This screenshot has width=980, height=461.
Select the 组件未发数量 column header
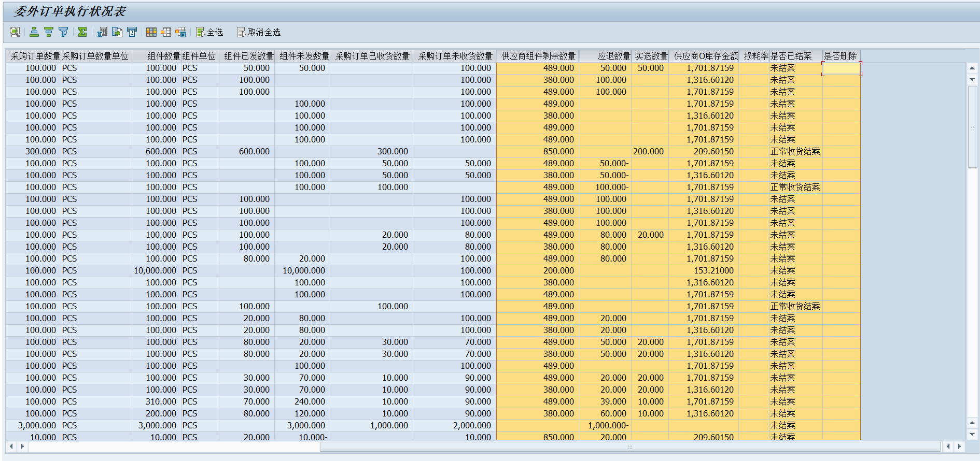pyautogui.click(x=302, y=56)
